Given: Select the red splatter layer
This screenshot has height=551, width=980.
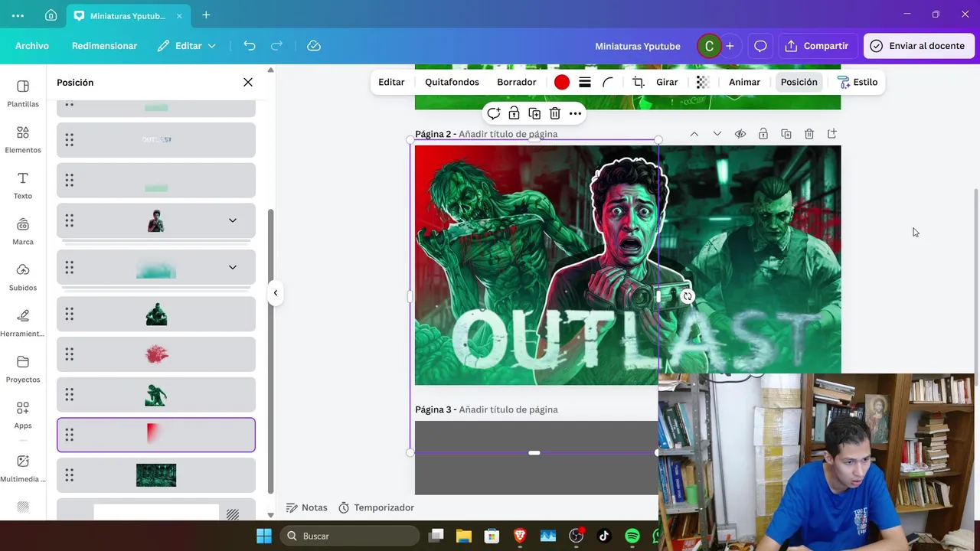Looking at the screenshot, I should click(x=156, y=354).
